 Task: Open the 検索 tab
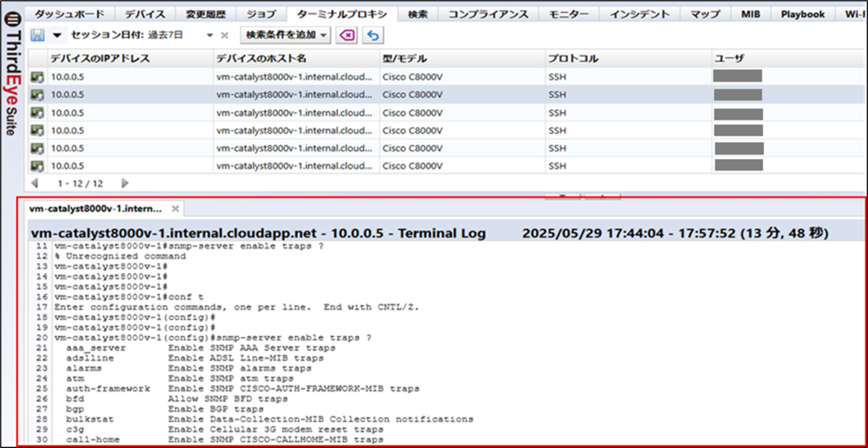coord(417,14)
